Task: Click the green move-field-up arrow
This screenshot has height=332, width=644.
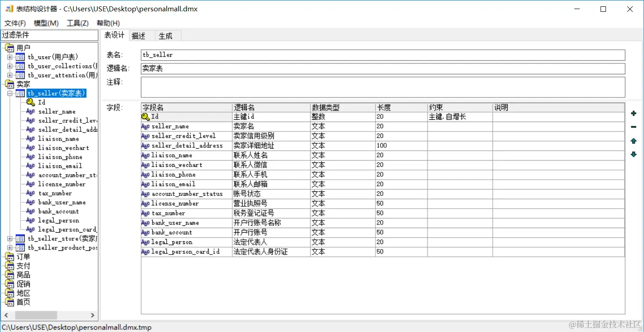Action: click(x=634, y=141)
